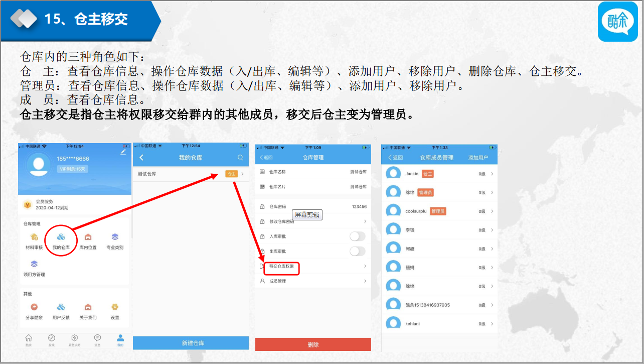Open 库内位置 icon
Image resolution: width=644 pixels, height=364 pixels.
(88, 237)
